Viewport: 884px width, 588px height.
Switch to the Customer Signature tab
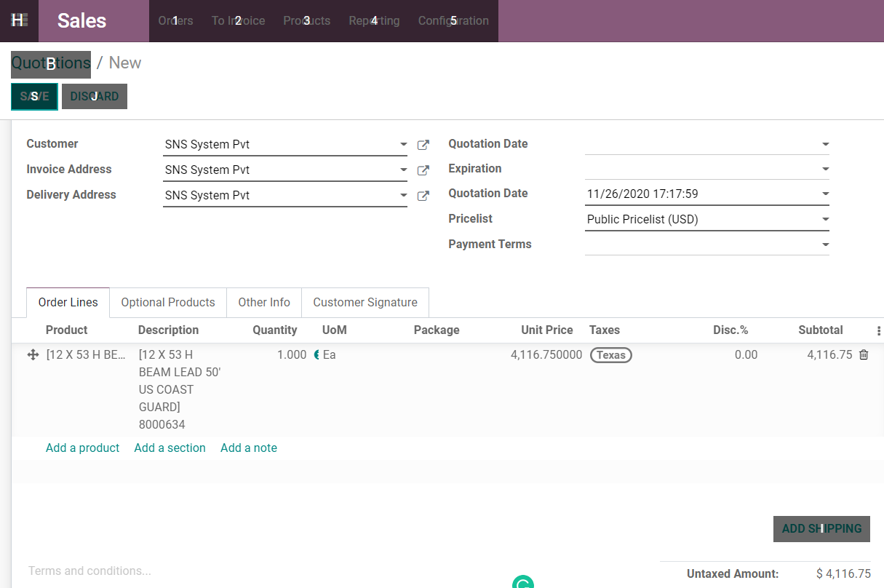365,302
